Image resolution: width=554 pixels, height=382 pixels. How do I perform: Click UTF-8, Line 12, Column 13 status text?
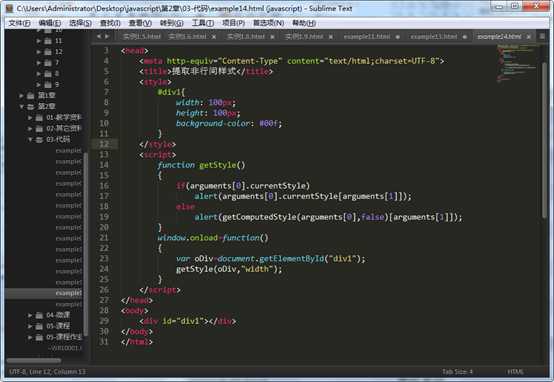[47, 372]
